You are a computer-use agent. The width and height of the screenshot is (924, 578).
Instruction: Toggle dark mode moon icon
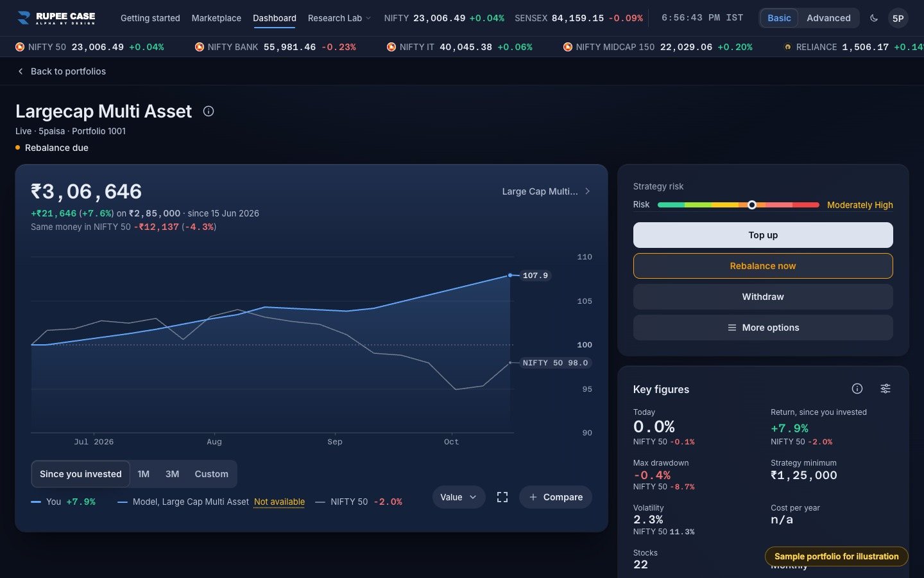(x=874, y=18)
